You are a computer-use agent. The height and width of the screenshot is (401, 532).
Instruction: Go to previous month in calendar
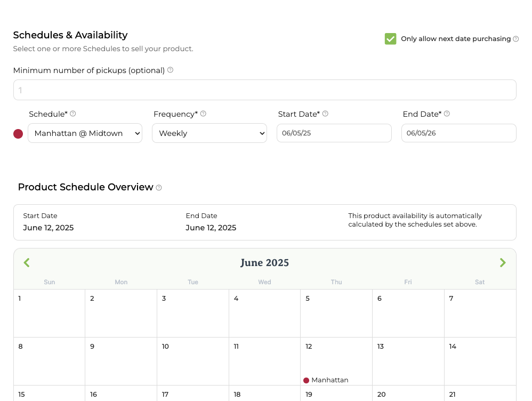(27, 262)
